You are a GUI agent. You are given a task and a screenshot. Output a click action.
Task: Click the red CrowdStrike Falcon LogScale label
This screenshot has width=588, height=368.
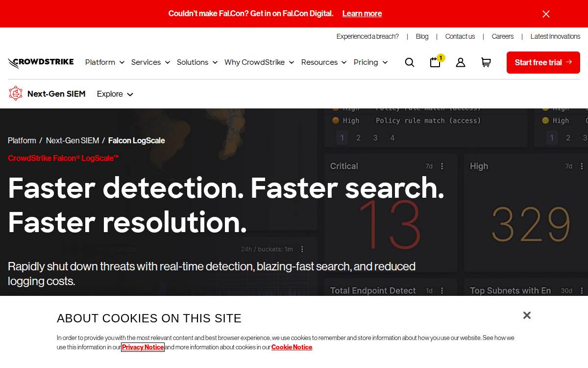pyautogui.click(x=63, y=158)
